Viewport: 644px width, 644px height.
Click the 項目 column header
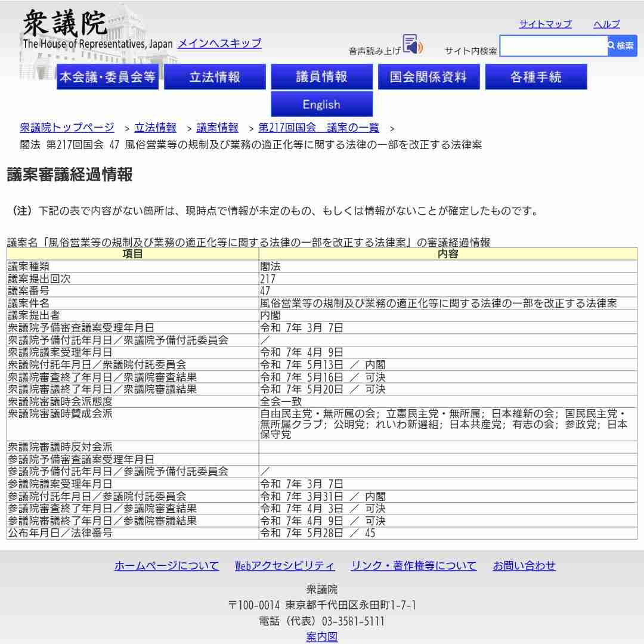pos(132,254)
